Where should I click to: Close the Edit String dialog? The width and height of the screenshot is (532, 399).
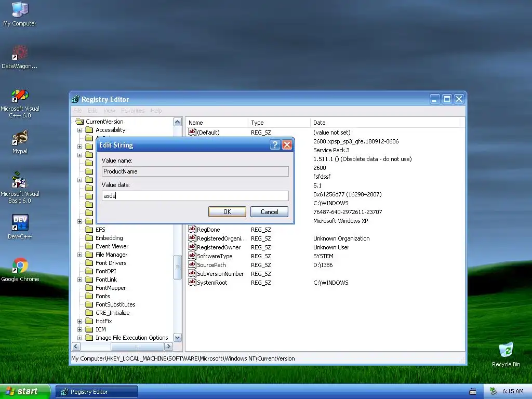(287, 145)
